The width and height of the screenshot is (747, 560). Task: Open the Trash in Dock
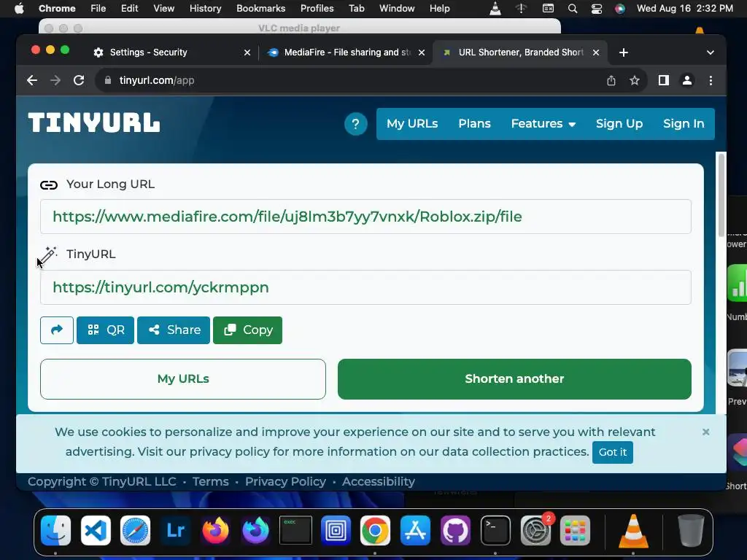point(691,531)
